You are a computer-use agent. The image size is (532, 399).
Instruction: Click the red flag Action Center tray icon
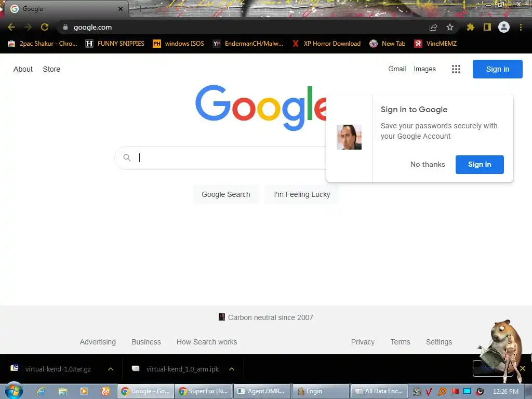tap(455, 392)
